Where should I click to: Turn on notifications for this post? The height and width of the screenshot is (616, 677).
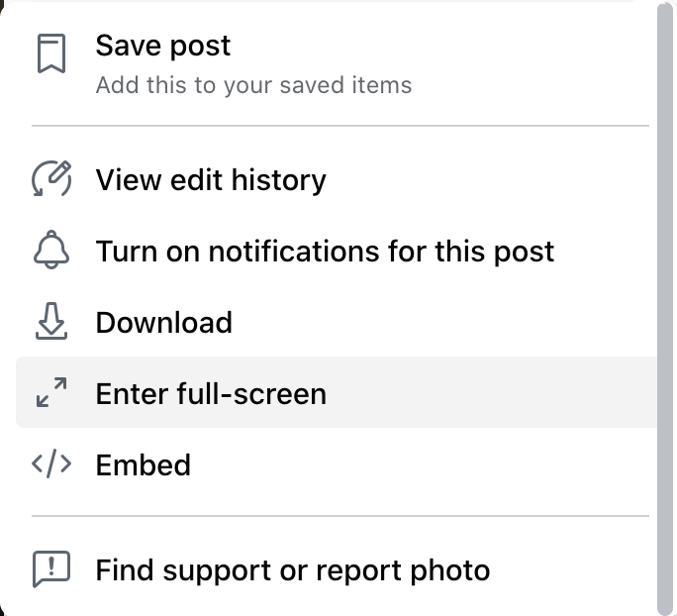[337, 251]
